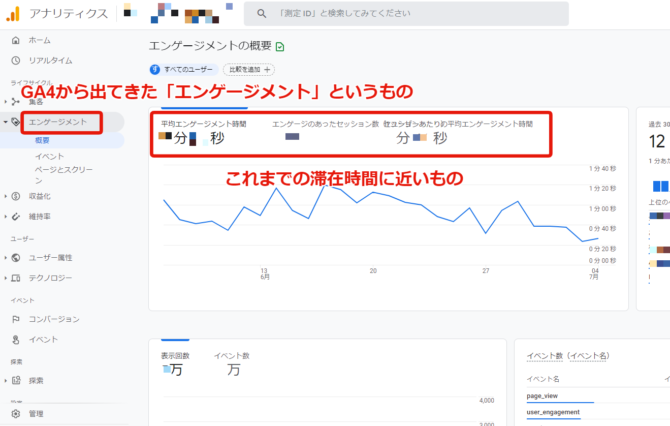Screen dimensions: 670x426
Task: Click the report verified badge icon
Action: tap(280, 47)
